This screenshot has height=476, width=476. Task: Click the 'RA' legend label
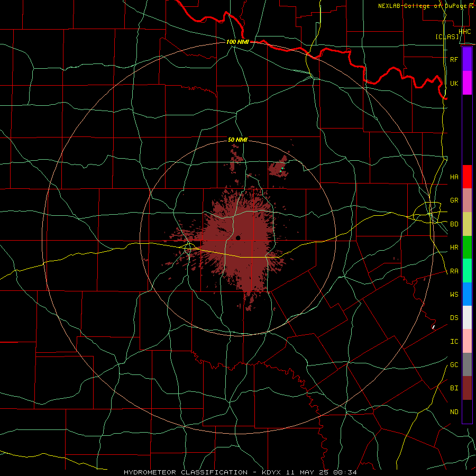pos(454,271)
